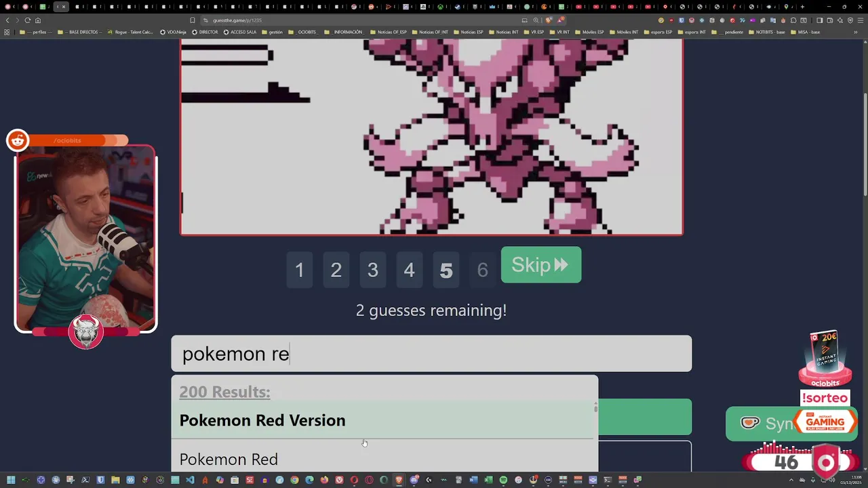Screen dimensions: 868x488
Task: Choose 'Pokemon Red Version' from results
Action: (383, 420)
